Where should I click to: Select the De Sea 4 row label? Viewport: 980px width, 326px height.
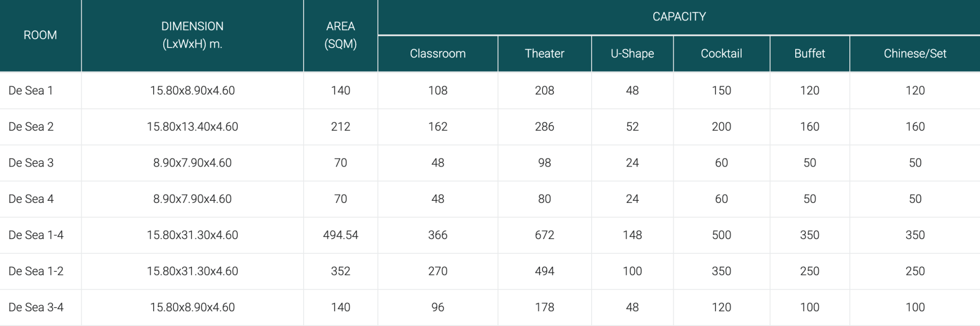point(31,199)
